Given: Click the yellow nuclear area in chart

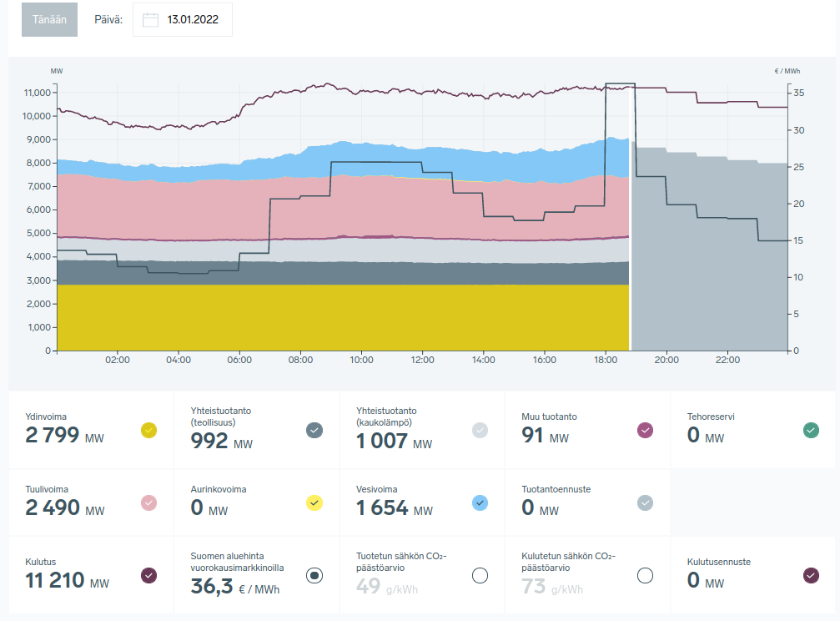Looking at the screenshot, I should [x=334, y=317].
